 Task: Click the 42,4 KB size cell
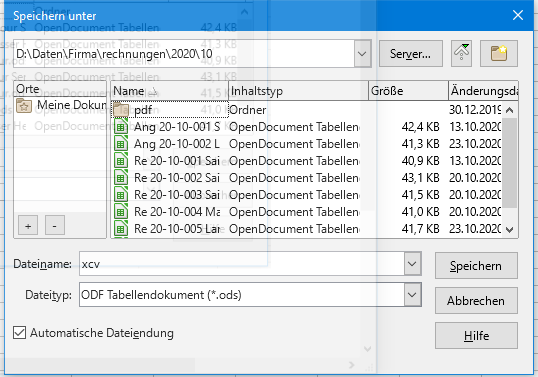coord(420,127)
